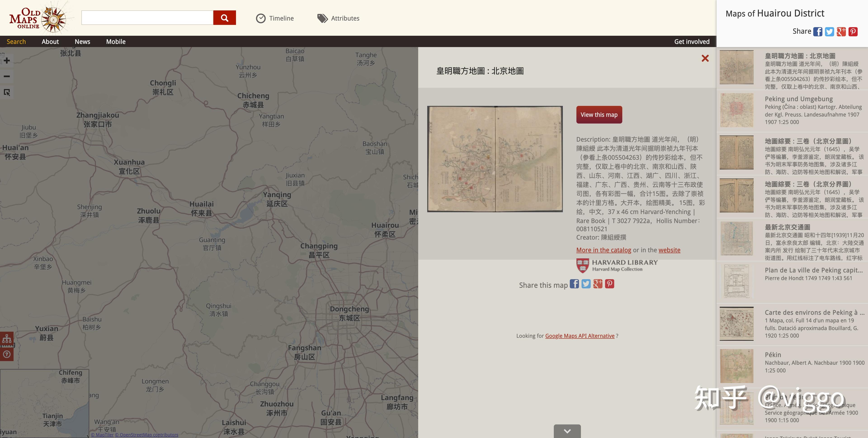868x438 pixels.
Task: Open the Timeline filter
Action: [275, 18]
